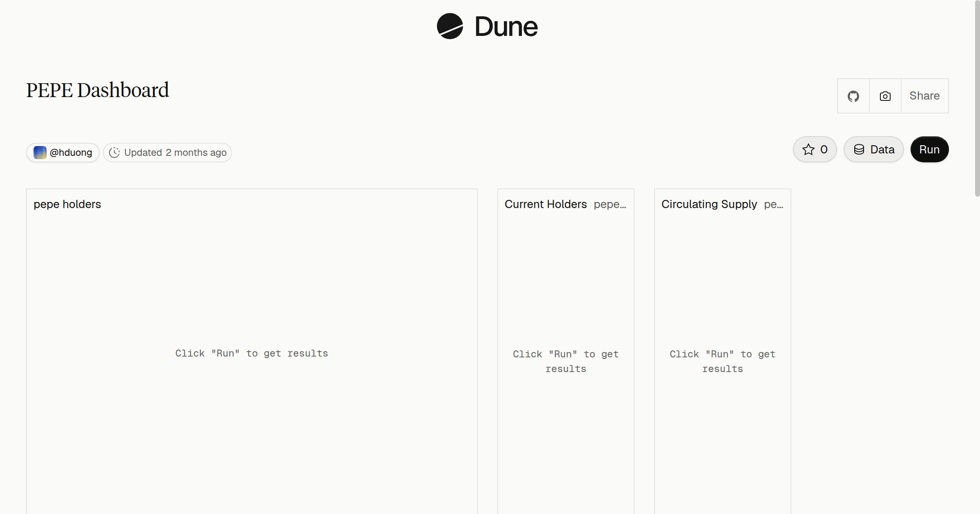Open the @hduong author profile

tap(63, 153)
